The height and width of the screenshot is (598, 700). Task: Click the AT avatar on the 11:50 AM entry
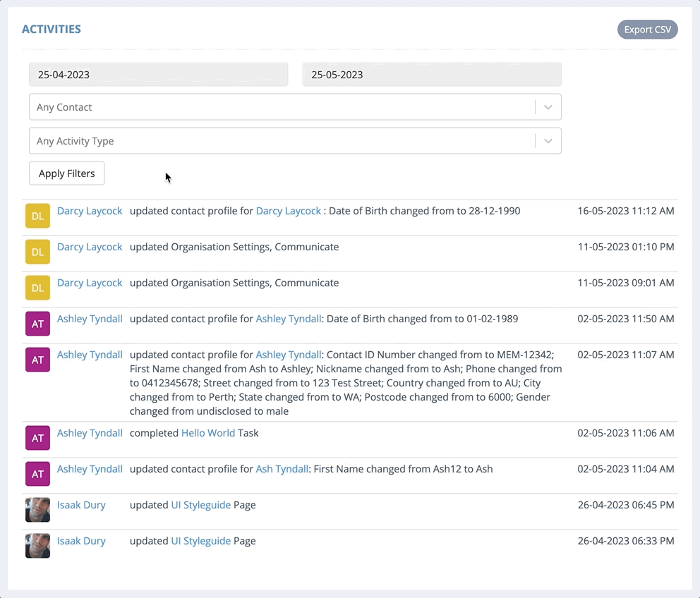pyautogui.click(x=37, y=324)
